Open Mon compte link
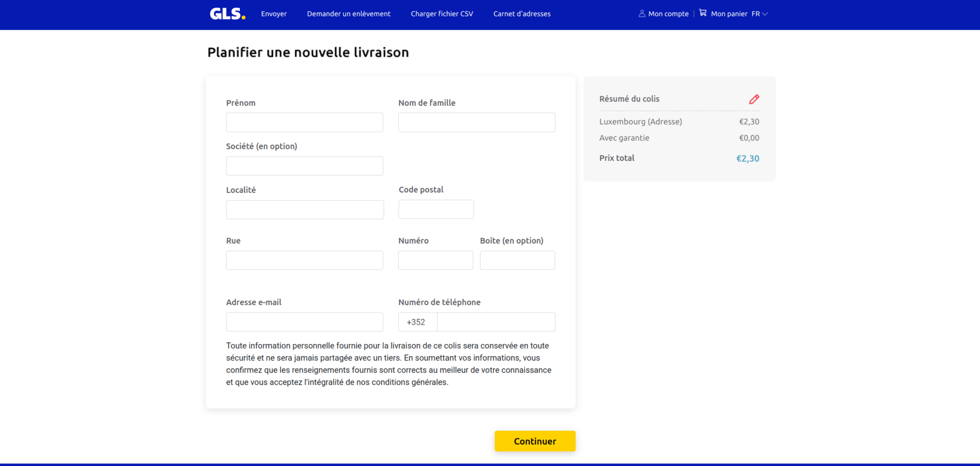The image size is (980, 466). (x=668, y=14)
